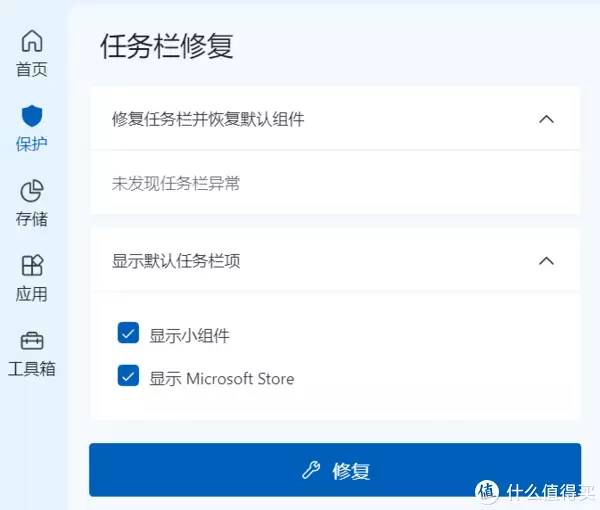
Task: Click the 显示默认任务栏项 header text
Action: (176, 261)
